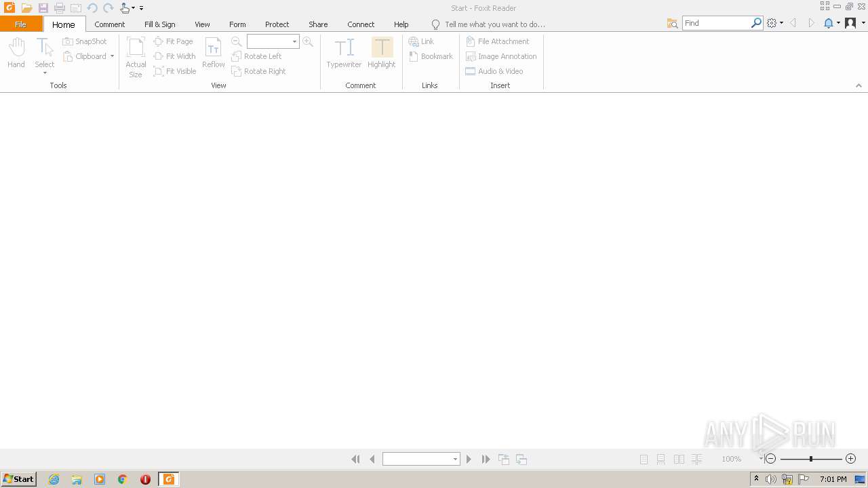Click the Redo arrow
Image resolution: width=868 pixels, height=488 pixels.
(x=108, y=8)
